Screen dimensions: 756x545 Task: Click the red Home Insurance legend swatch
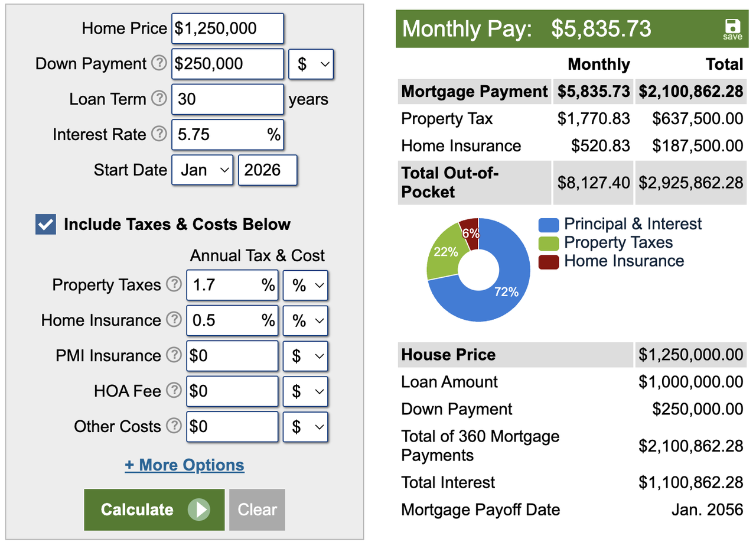549,261
